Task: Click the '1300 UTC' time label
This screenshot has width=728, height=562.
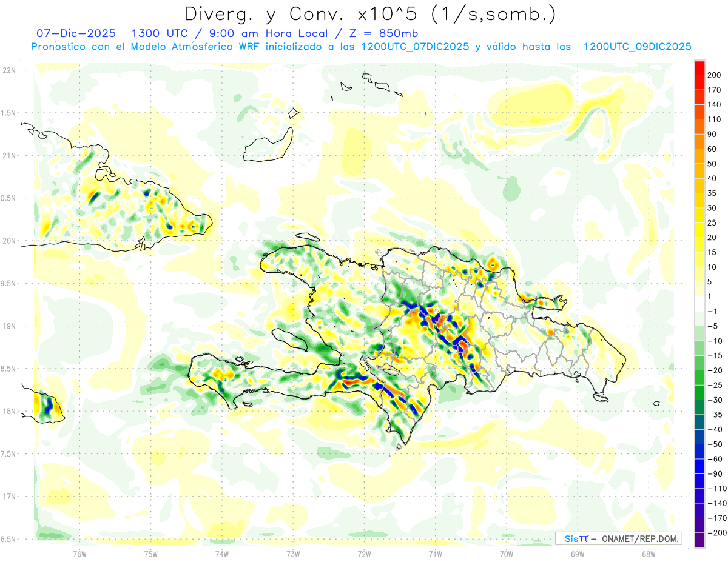Action: [x=160, y=33]
